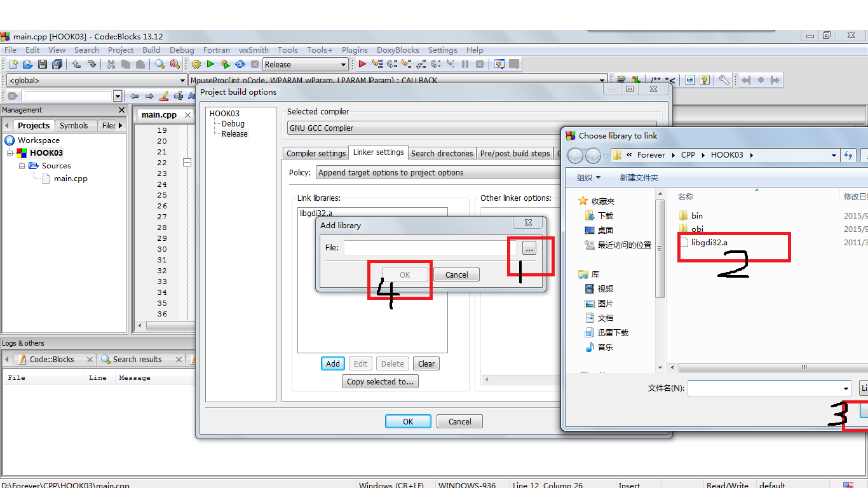Click the Debugging windows icon
The image size is (868, 488).
pos(499,64)
